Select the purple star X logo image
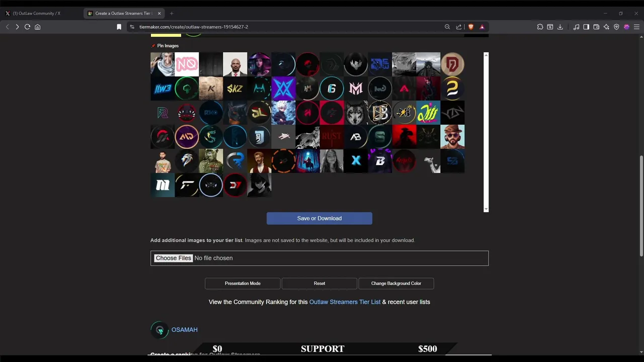The width and height of the screenshot is (644, 362). pyautogui.click(x=283, y=88)
